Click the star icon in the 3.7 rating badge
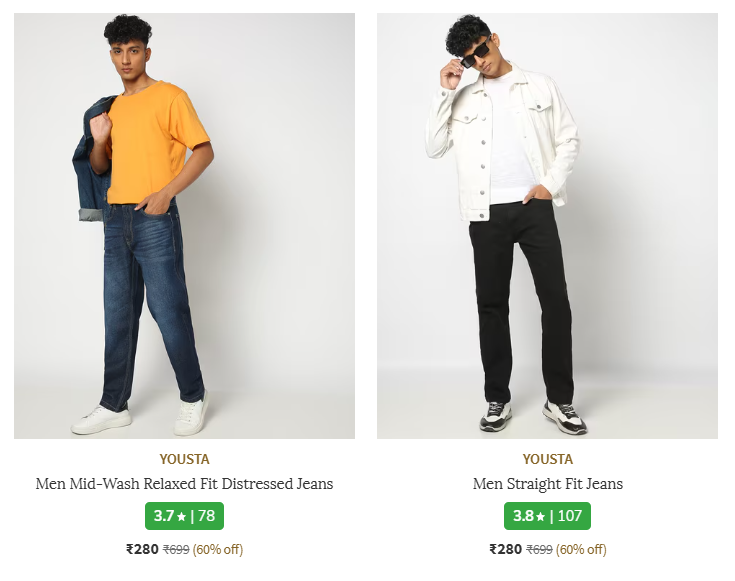 (181, 517)
